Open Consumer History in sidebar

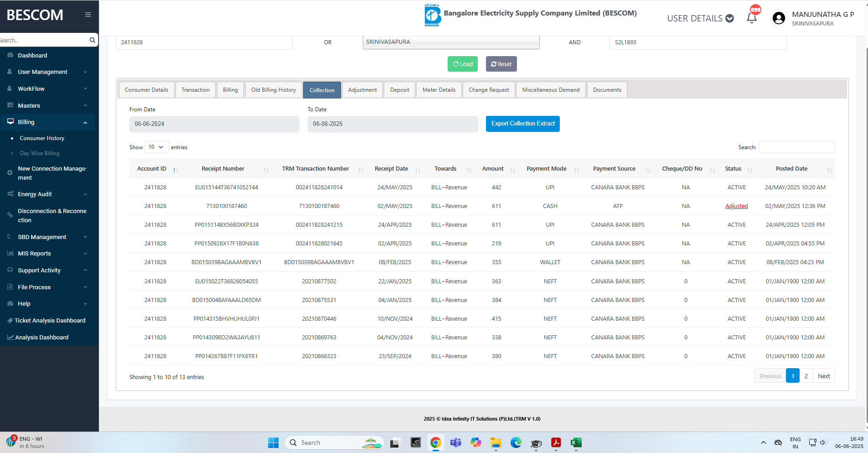(42, 138)
